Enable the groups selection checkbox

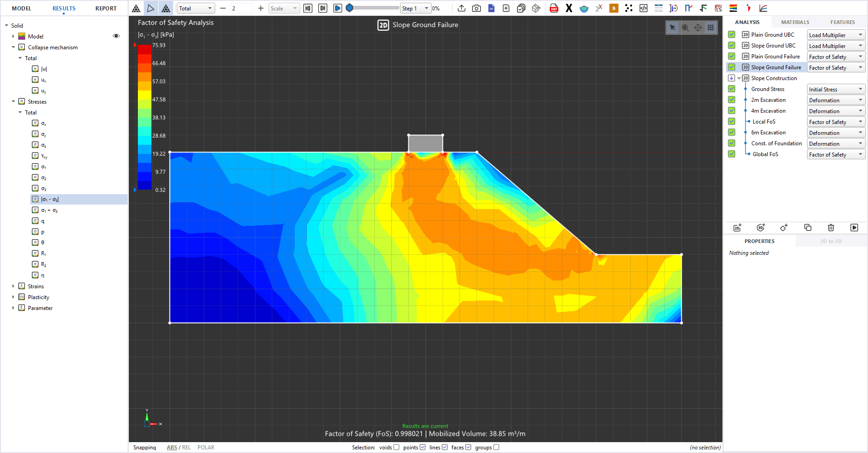496,447
